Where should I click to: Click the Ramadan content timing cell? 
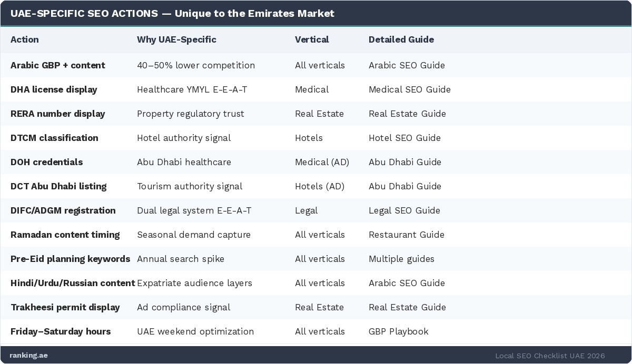click(x=65, y=235)
